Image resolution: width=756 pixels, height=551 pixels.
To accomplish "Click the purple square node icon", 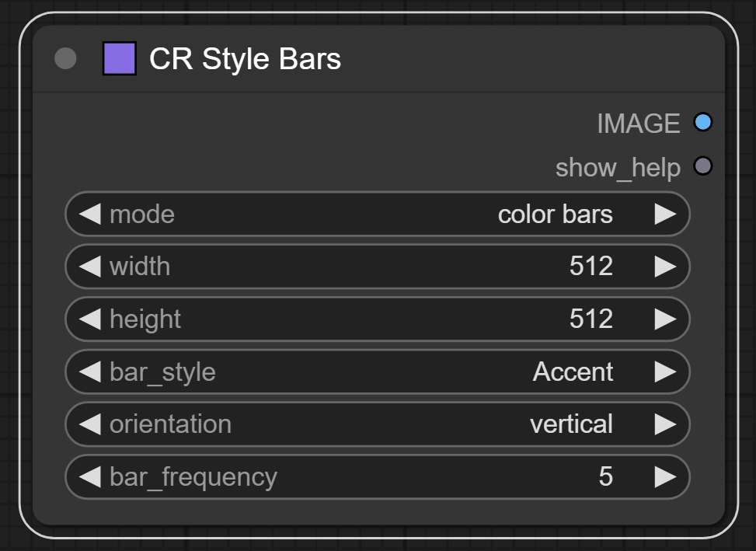I will point(120,59).
